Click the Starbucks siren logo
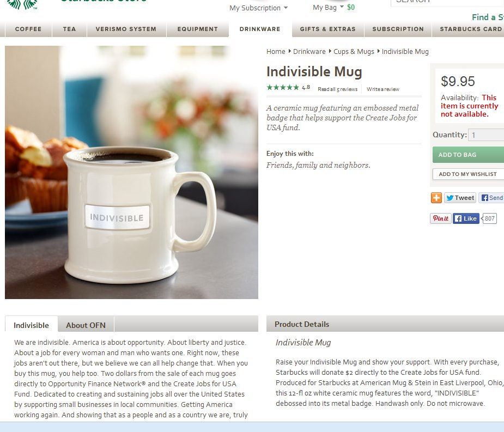This screenshot has height=432, width=504. click(x=22, y=4)
